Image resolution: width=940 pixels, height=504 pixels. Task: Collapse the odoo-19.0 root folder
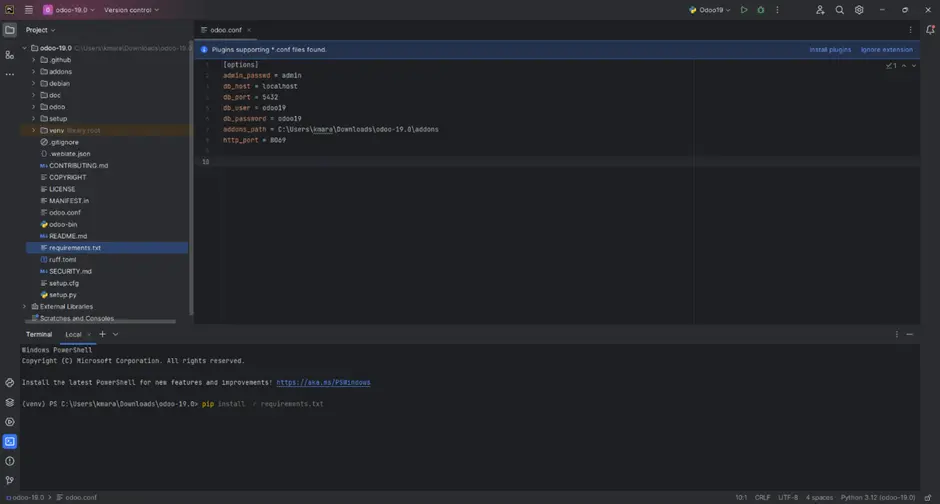coord(25,48)
